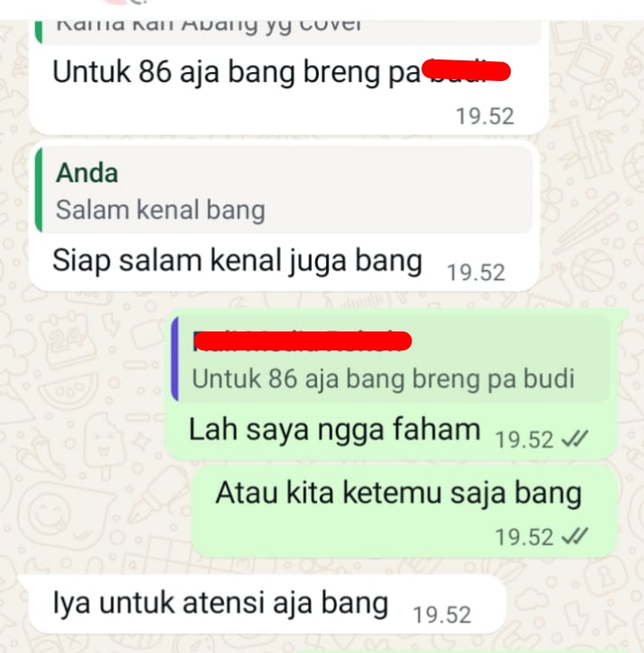Click 19.52 timestamp of 'Untuk 86' message
The image size is (644, 653).
pos(485,116)
